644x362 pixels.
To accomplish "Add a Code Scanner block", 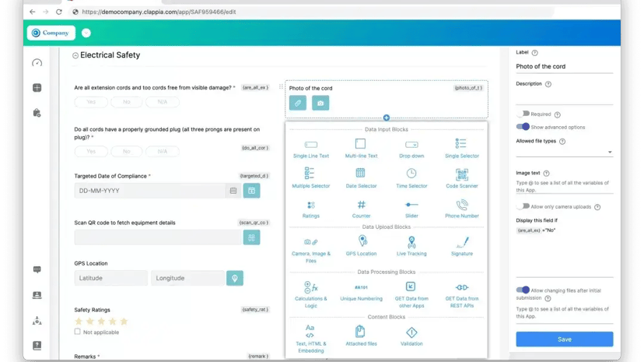I will tap(462, 178).
